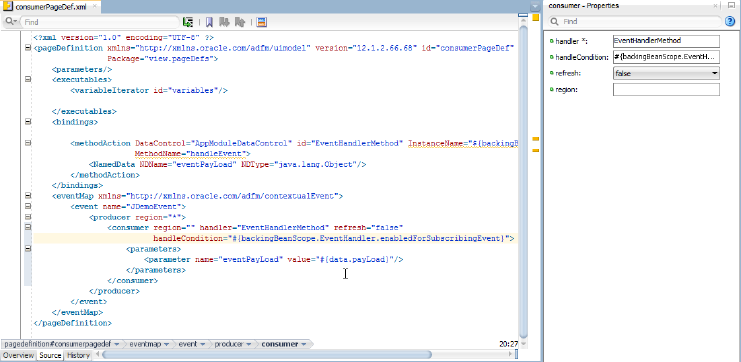The width and height of the screenshot is (741, 362).
Task: Click the 'handleCondition:' property label
Action: tap(582, 57)
